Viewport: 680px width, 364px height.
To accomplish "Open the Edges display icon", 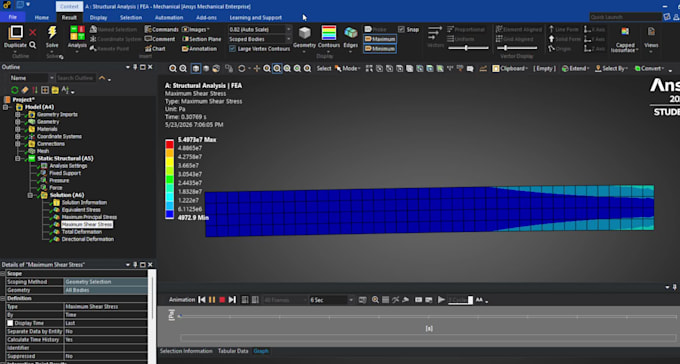I will click(350, 33).
